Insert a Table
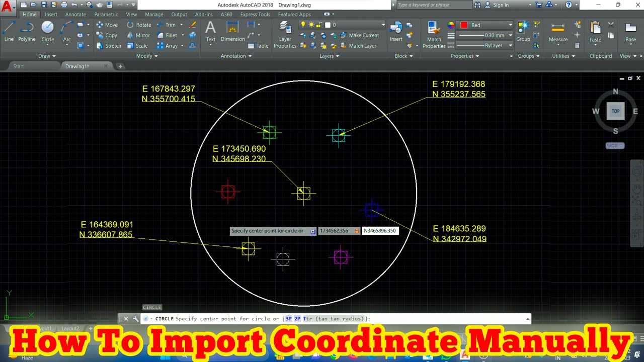 tap(258, 46)
